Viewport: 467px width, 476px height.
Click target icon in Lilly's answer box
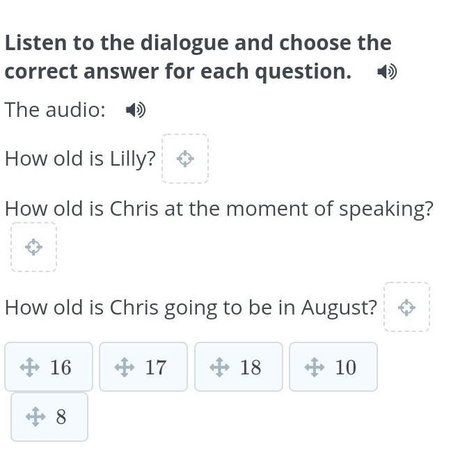point(185,159)
